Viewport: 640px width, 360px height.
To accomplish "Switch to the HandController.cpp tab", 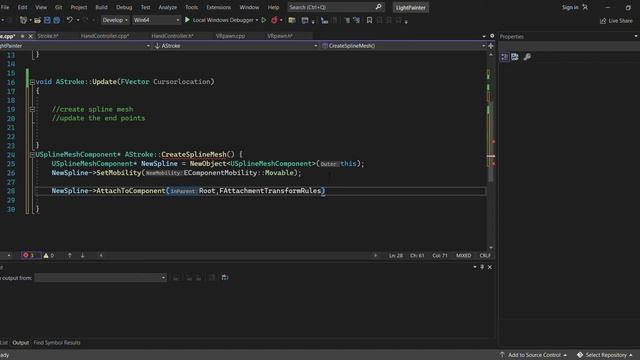I will 105,36.
